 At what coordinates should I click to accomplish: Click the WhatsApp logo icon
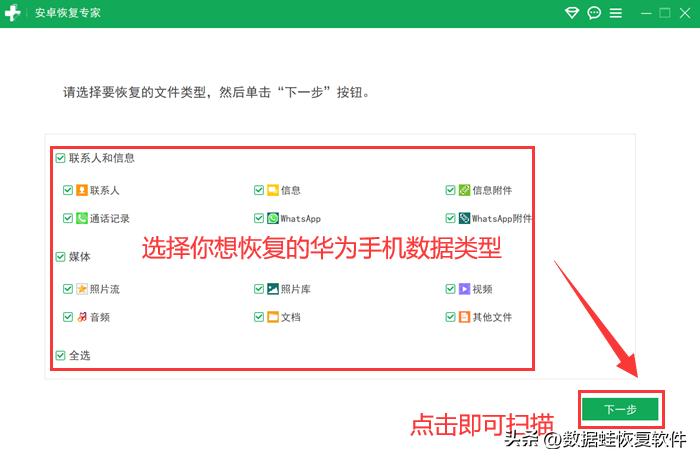pyautogui.click(x=273, y=218)
